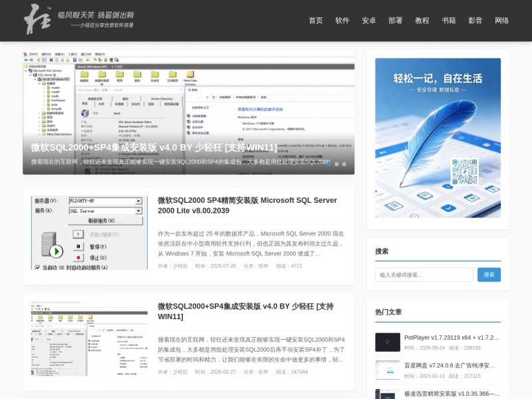Click the 轻松一记 feather advertisement banner
This screenshot has height=399, width=532.
(438, 138)
